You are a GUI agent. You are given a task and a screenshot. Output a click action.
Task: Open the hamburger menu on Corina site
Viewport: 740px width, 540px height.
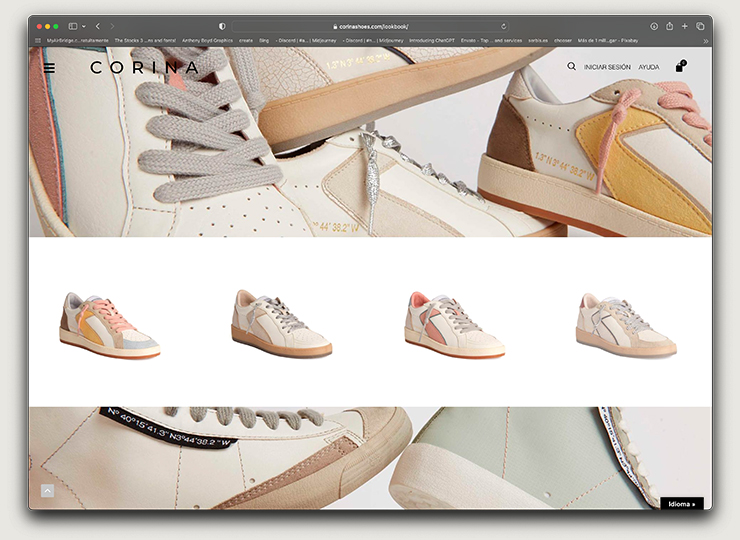point(49,68)
